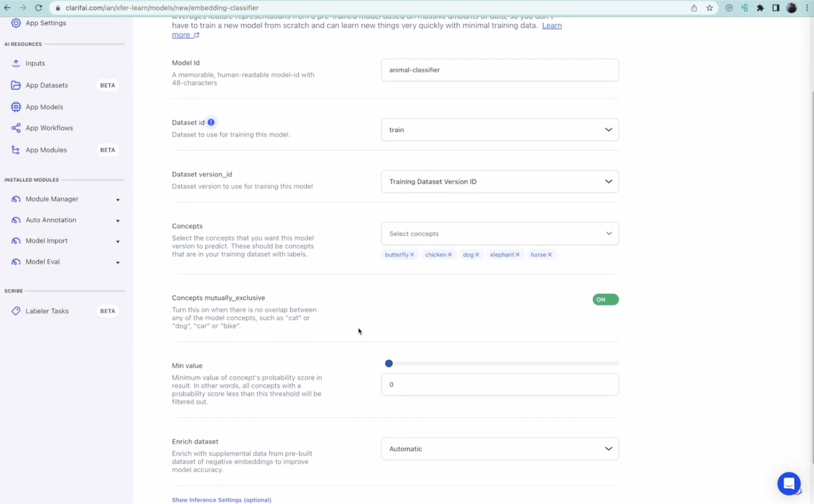Screen dimensions: 814x504
Task: Click the App Workflows share icon
Action: tap(16, 128)
